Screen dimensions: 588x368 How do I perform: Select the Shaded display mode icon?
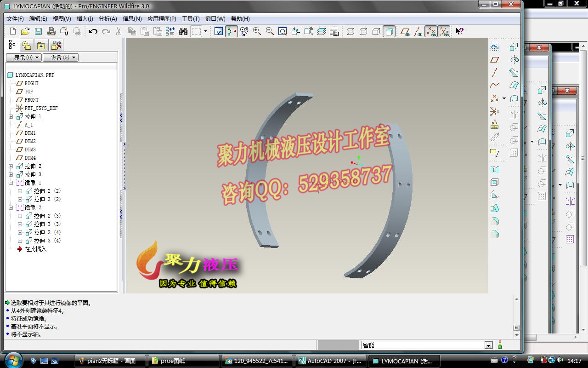390,31
